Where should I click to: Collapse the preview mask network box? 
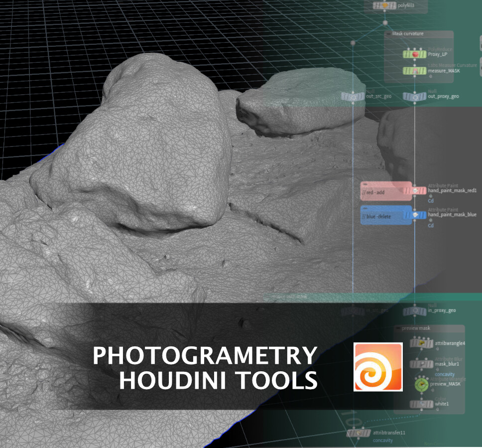[x=398, y=328]
